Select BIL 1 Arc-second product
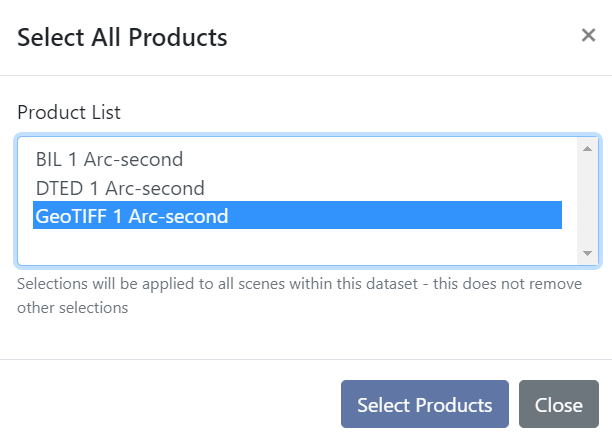Image resolution: width=612 pixels, height=443 pixels. pyautogui.click(x=109, y=159)
